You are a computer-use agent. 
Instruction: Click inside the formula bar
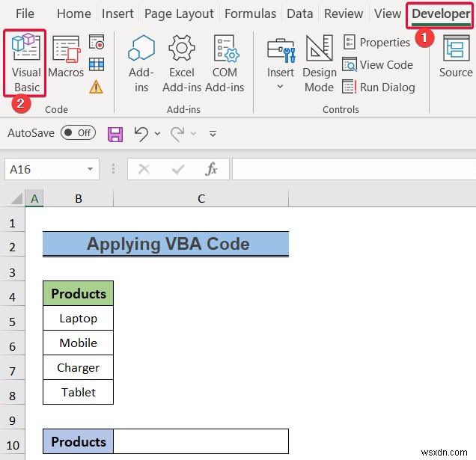354,169
